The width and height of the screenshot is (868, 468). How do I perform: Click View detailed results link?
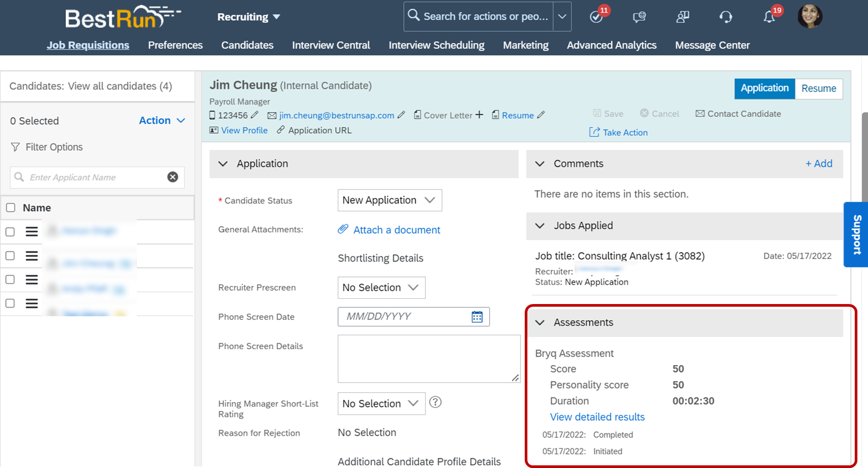click(597, 417)
